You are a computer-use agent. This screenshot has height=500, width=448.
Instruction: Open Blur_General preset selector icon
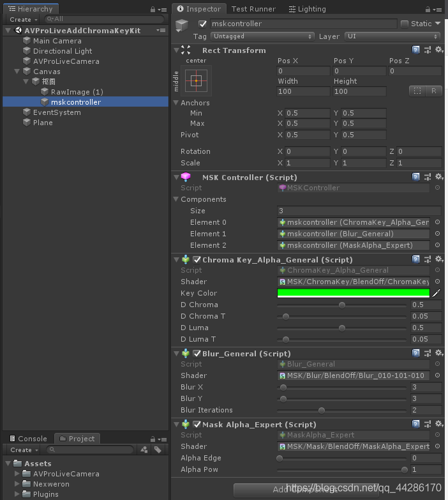[428, 353]
